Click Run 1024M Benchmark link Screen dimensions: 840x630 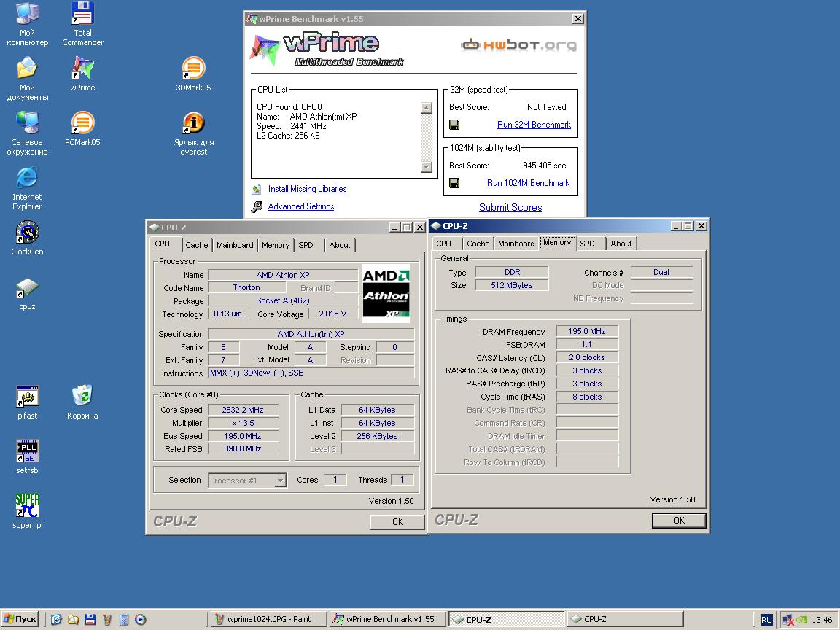coord(528,183)
